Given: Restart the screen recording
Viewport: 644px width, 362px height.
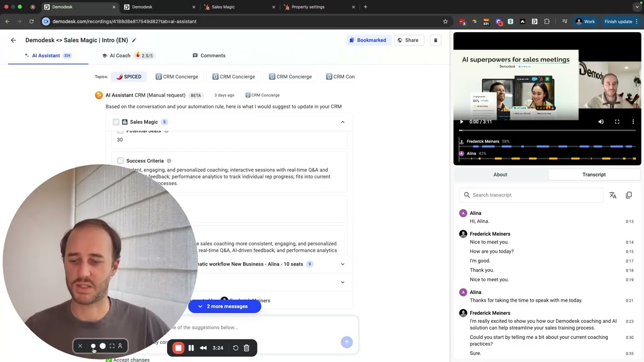Looking at the screenshot, I should (x=235, y=348).
